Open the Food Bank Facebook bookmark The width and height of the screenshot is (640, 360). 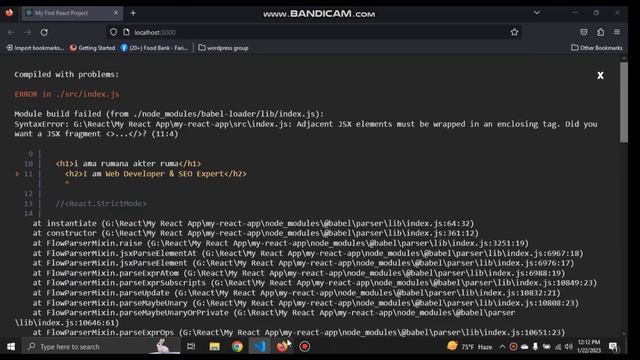tap(154, 48)
